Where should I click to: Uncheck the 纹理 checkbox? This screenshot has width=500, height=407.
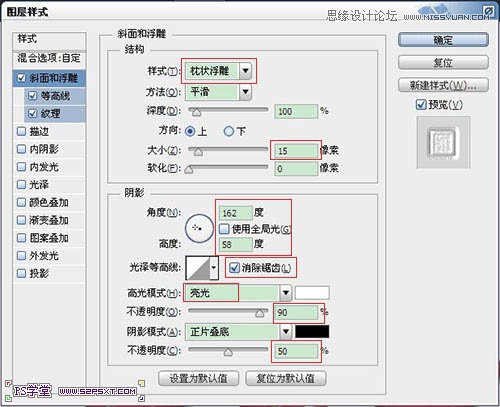32,113
